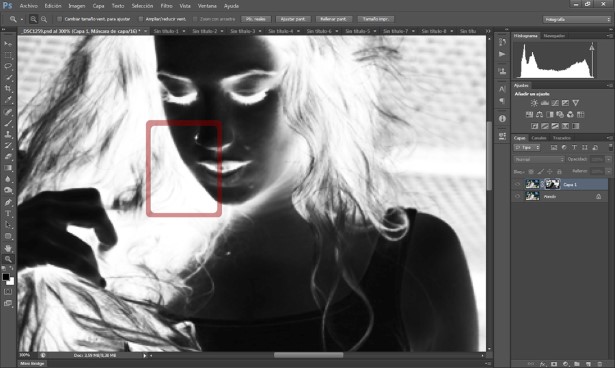Add a Brightness/Contrast adjustment
This screenshot has height=368, width=615.
(534, 103)
